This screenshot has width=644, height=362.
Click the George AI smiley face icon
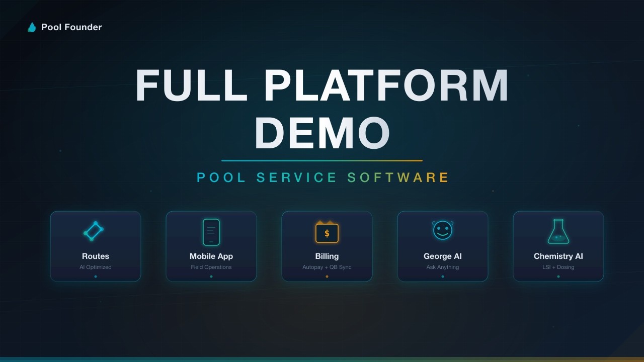[x=443, y=230]
